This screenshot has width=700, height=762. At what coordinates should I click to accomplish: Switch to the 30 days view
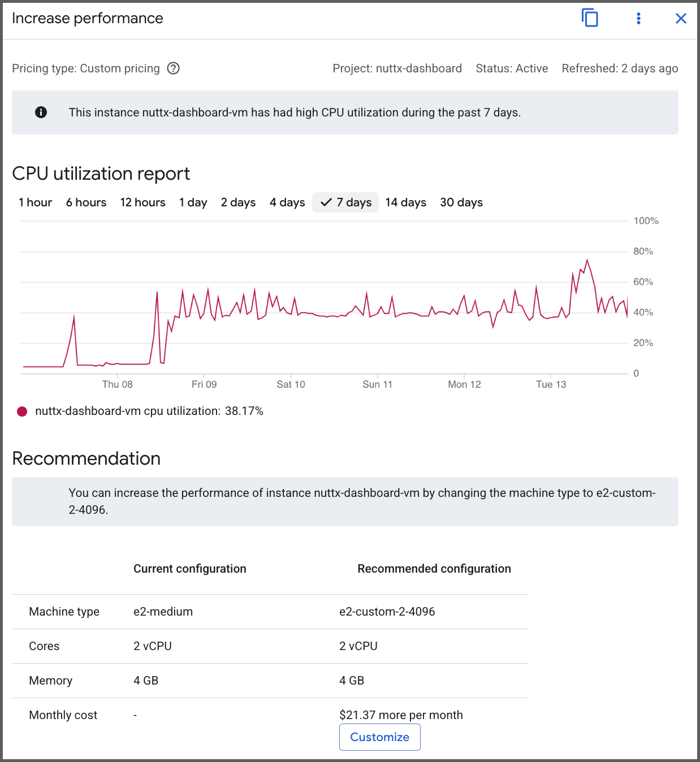461,202
